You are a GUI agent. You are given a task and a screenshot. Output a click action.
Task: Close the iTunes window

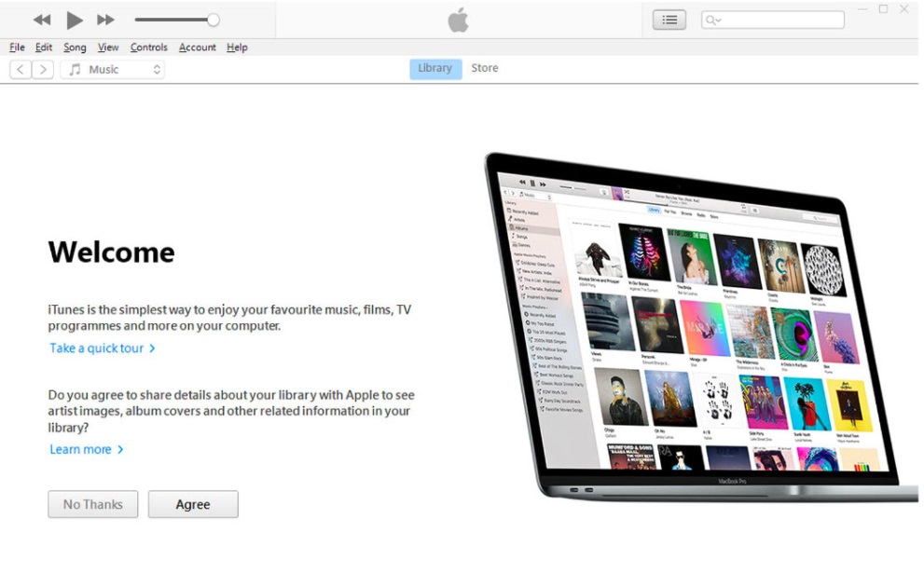click(x=904, y=9)
